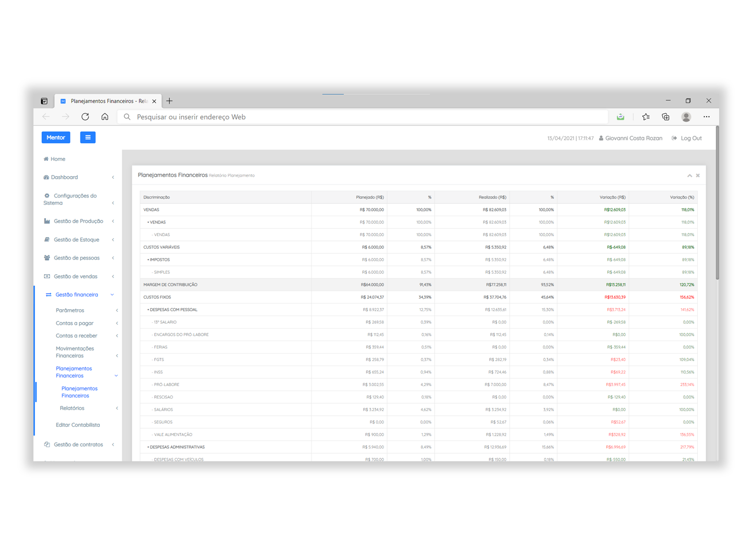Click Gestão de contratos sidebar icon
Screen dimensions: 751x560
[x=47, y=445]
